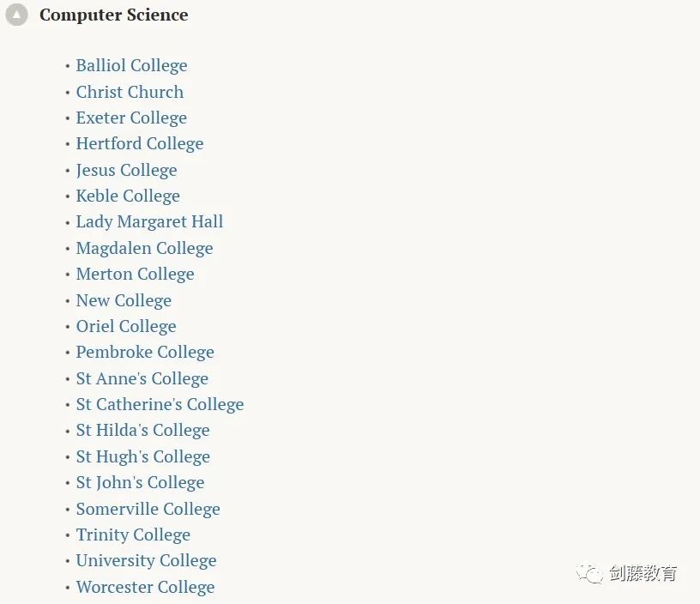Image resolution: width=700 pixels, height=604 pixels.
Task: Open the Oriel College link
Action: click(126, 326)
